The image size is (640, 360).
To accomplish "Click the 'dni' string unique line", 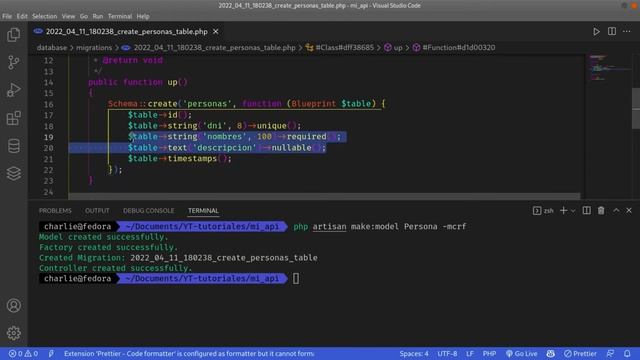I will point(214,126).
